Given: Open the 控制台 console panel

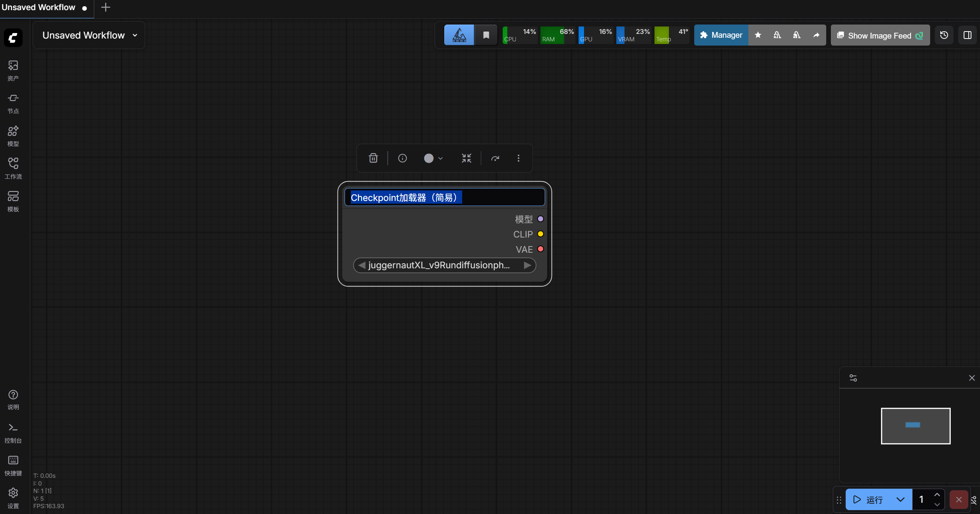Looking at the screenshot, I should tap(13, 433).
